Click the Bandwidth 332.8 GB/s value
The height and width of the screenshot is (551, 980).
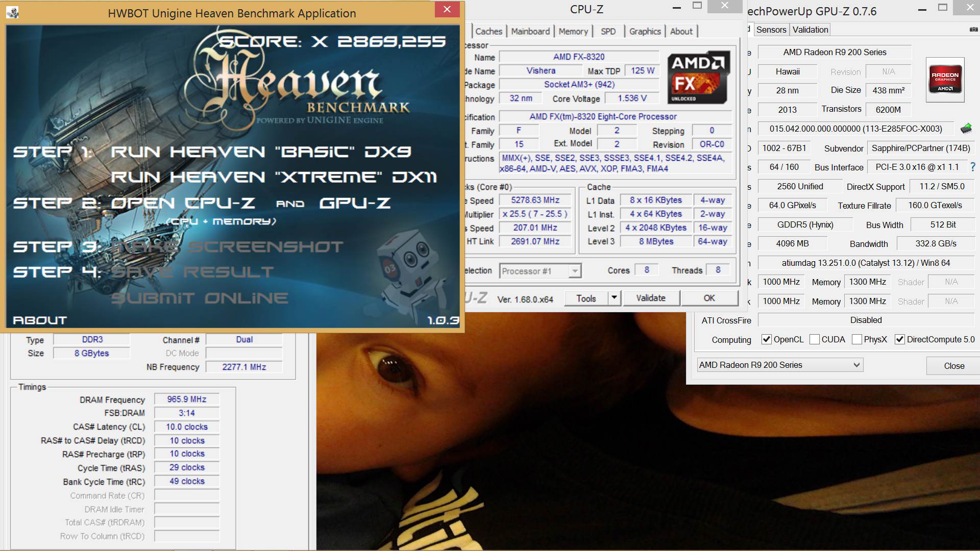pos(936,243)
